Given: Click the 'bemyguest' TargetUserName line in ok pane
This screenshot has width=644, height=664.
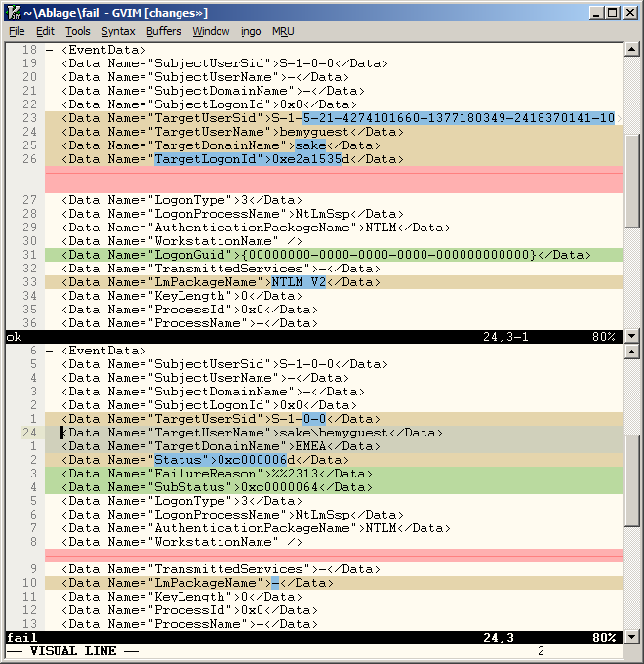Looking at the screenshot, I should coord(334,132).
